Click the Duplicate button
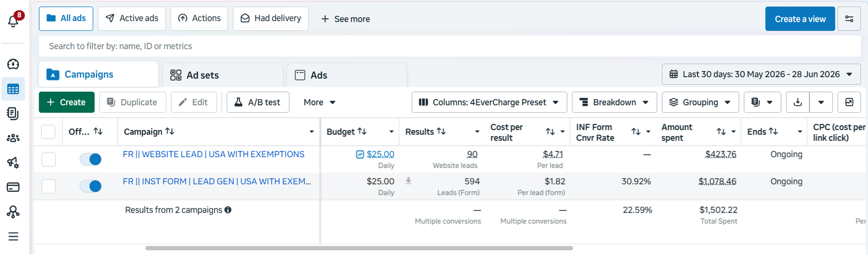Viewport: 868px width, 254px height. (133, 102)
